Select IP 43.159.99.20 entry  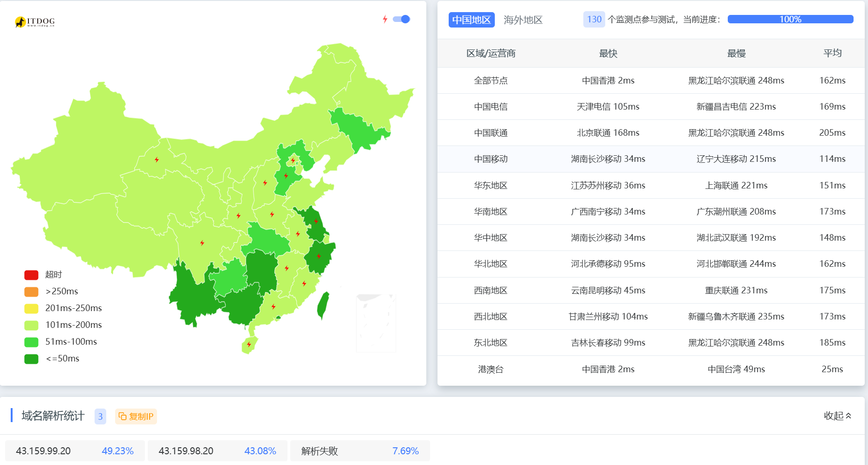click(75, 451)
